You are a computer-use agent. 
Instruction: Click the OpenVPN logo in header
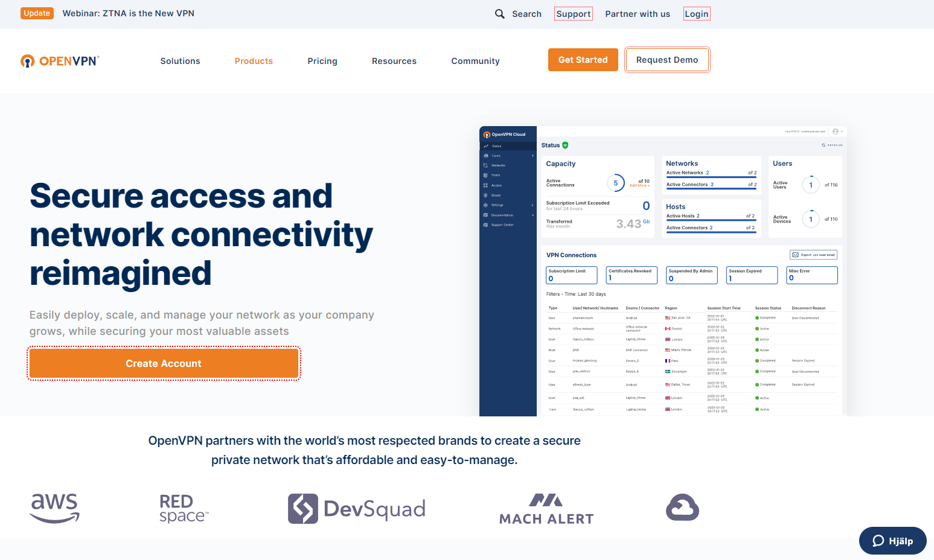(60, 61)
